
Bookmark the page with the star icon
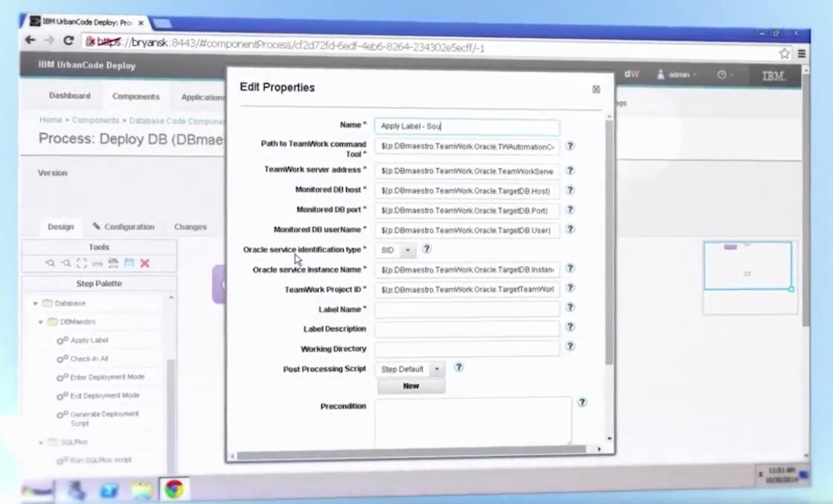tap(784, 54)
